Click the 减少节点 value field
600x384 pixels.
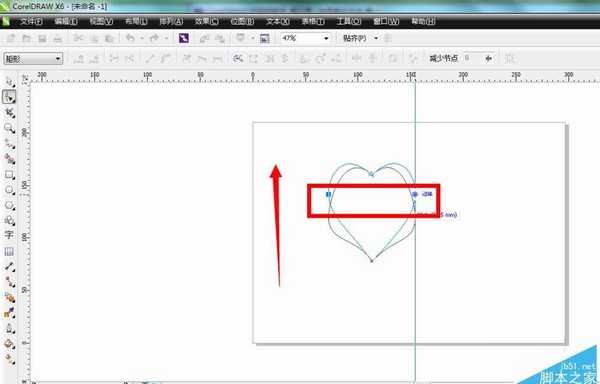click(x=473, y=58)
